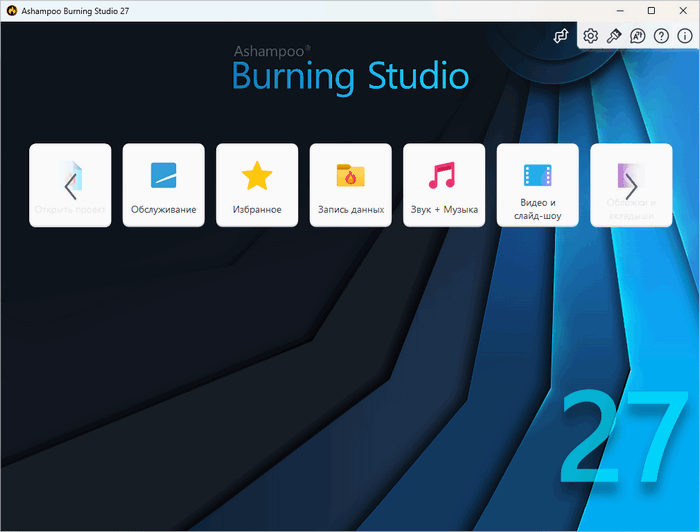The image size is (700, 532).
Task: Maximize the Burning Studio window
Action: (x=651, y=10)
